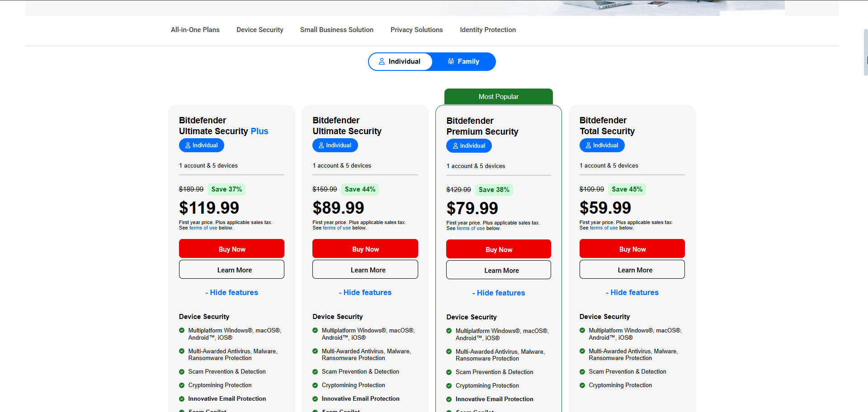This screenshot has height=412, width=868.
Task: Click the Bitdefender Premium Security title
Action: 482,126
